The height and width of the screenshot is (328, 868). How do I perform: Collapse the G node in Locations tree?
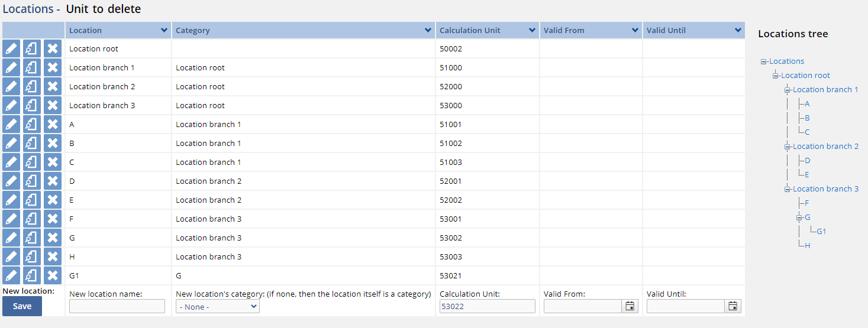click(799, 217)
